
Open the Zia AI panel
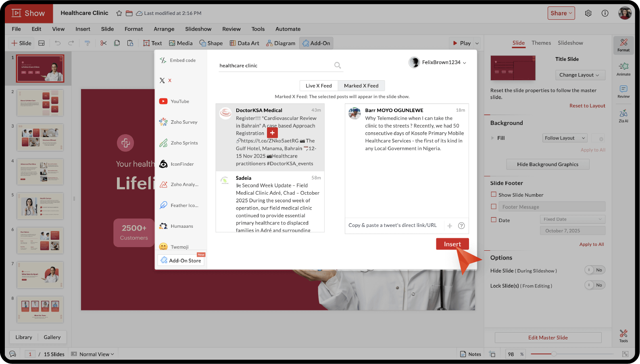(623, 116)
